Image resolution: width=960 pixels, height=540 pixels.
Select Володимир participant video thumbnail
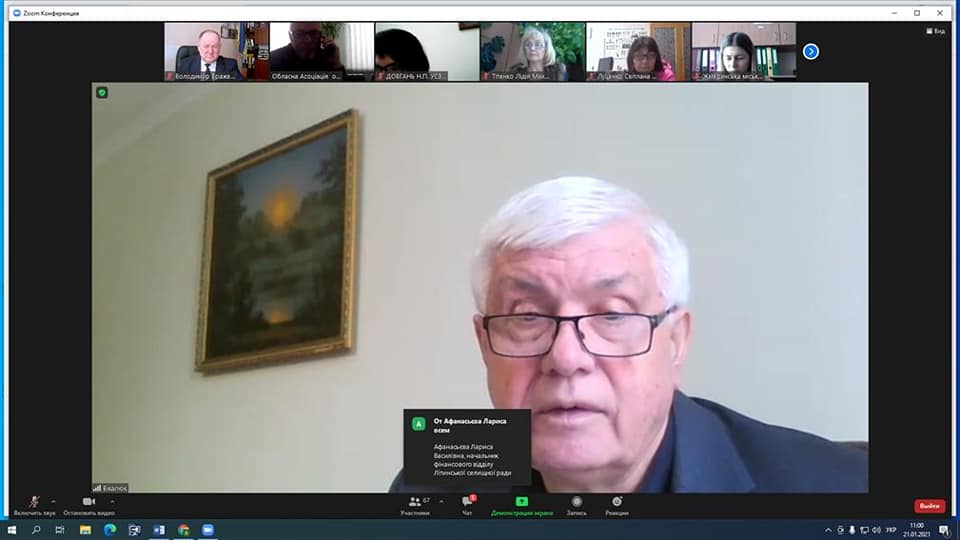216,51
